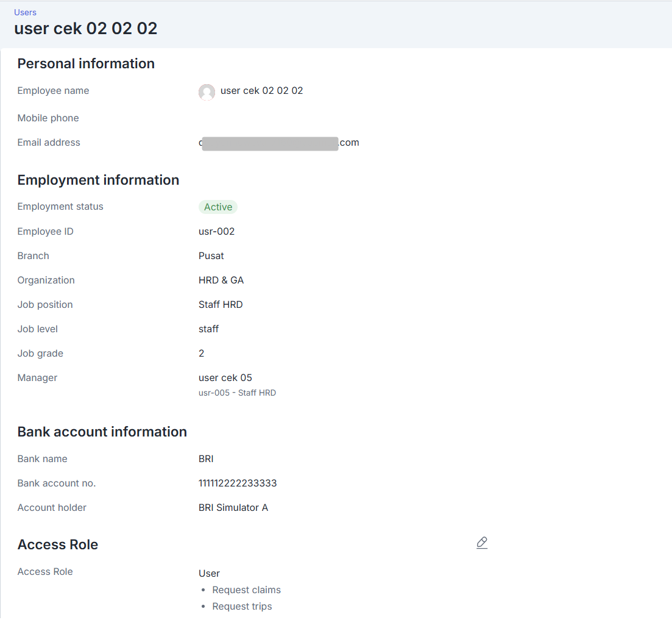The image size is (672, 620).
Task: Click the Bank name value BRI
Action: [206, 459]
